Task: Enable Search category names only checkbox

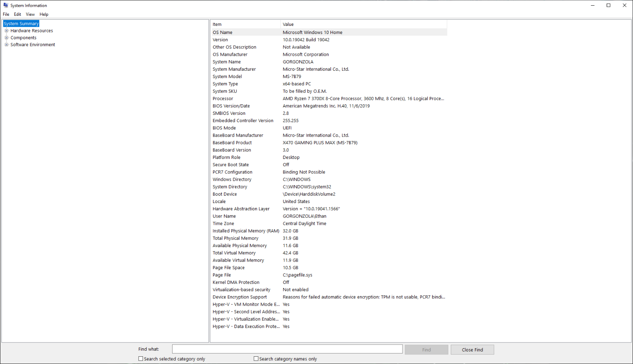Action: (256, 359)
